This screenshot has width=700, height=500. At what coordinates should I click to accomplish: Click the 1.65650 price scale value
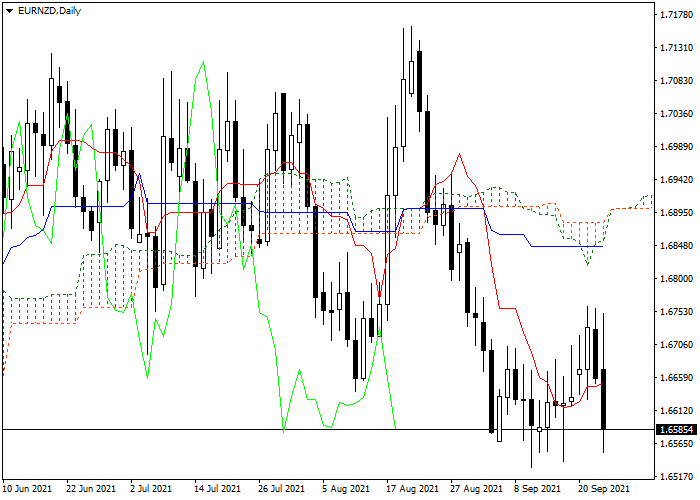point(676,444)
